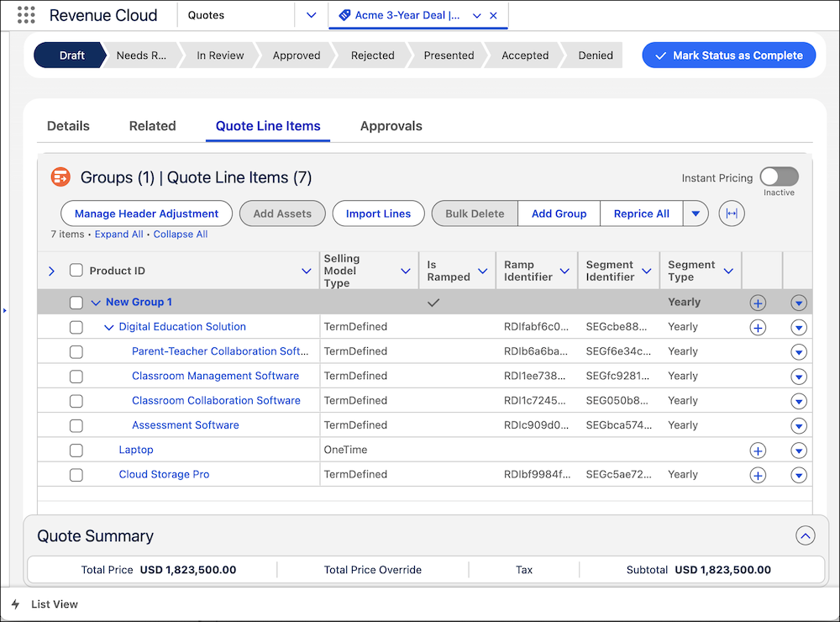Image resolution: width=840 pixels, height=622 pixels.
Task: Open Selling Model Type column menu
Action: (406, 271)
